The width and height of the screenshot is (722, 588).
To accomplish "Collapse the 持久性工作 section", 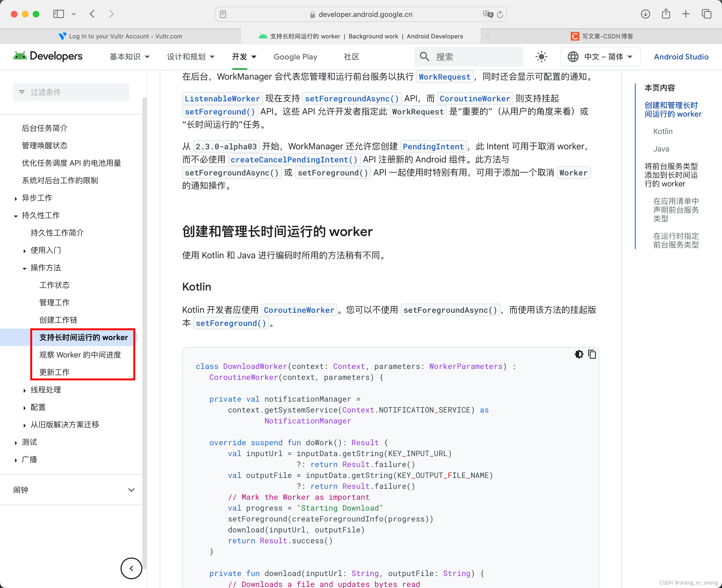I will click(16, 216).
